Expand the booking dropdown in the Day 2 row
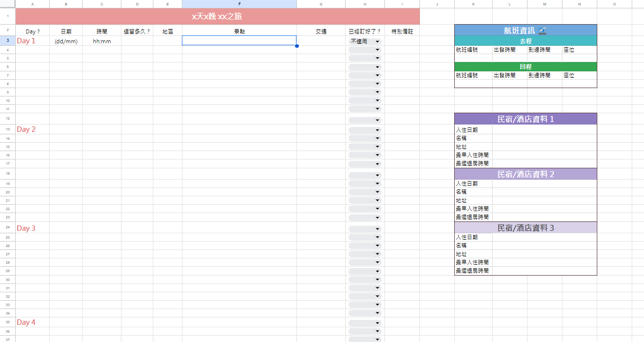The image size is (644, 342). pyautogui.click(x=365, y=130)
